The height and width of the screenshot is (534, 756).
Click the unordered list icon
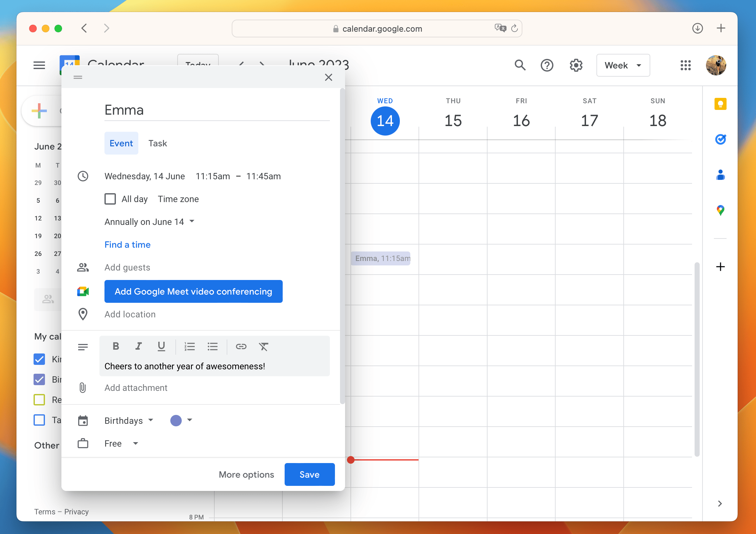pyautogui.click(x=212, y=346)
